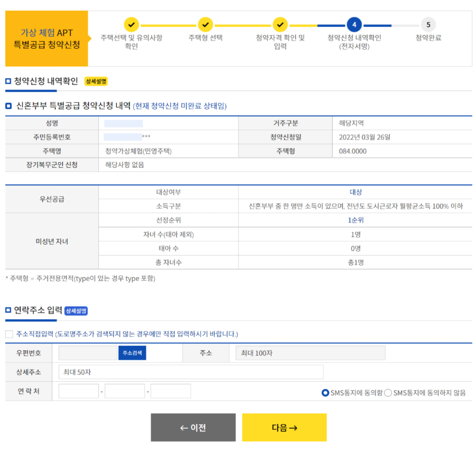The width and height of the screenshot is (476, 451).
Task: Open yellow 상세설명 badge next to 청약신청 내역확인
Action: coord(96,82)
